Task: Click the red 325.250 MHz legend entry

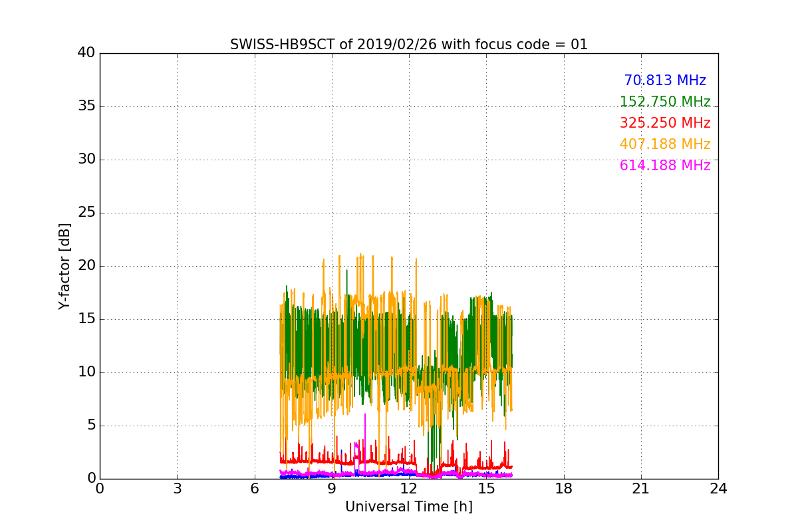Action: (664, 123)
